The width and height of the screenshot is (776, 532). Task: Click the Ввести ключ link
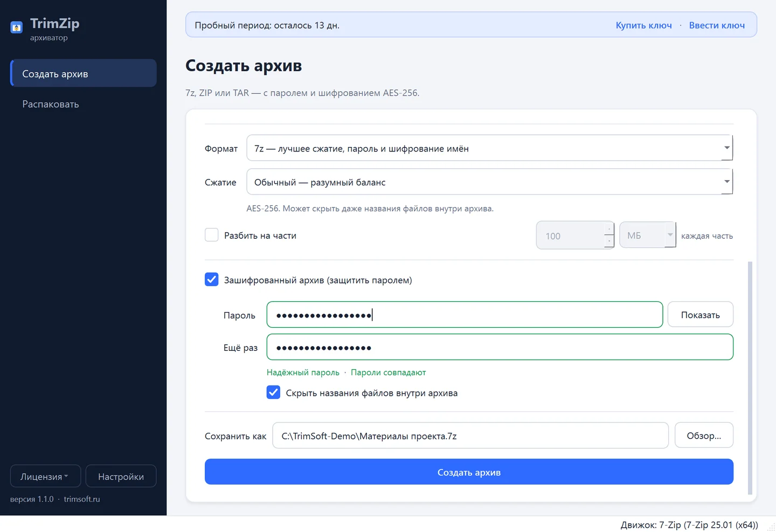[717, 25]
